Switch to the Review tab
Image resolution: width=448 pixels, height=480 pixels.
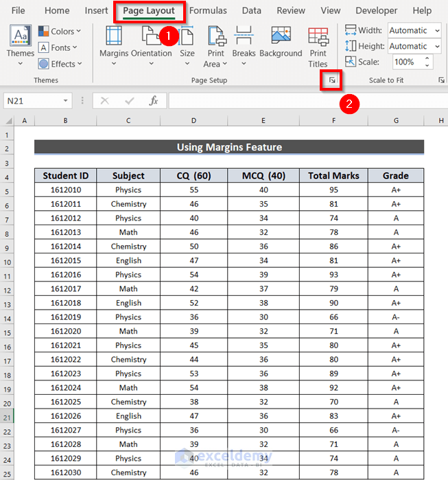(x=291, y=10)
